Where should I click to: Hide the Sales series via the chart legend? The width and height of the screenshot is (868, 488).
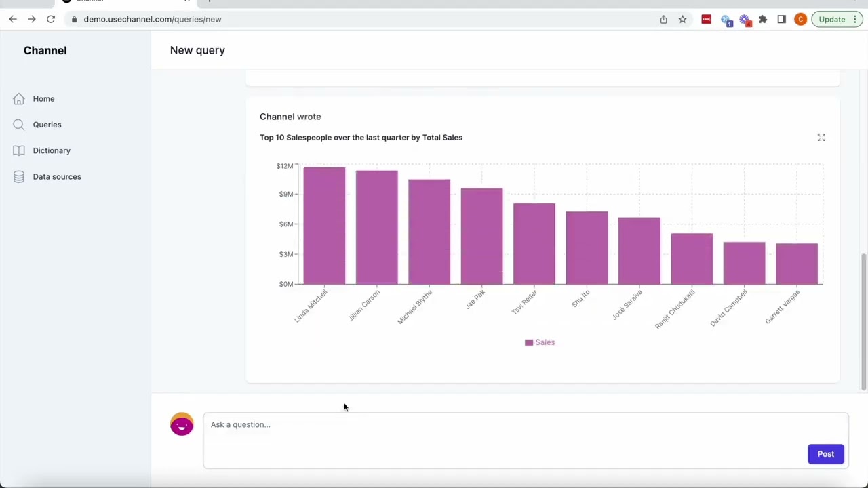point(545,342)
